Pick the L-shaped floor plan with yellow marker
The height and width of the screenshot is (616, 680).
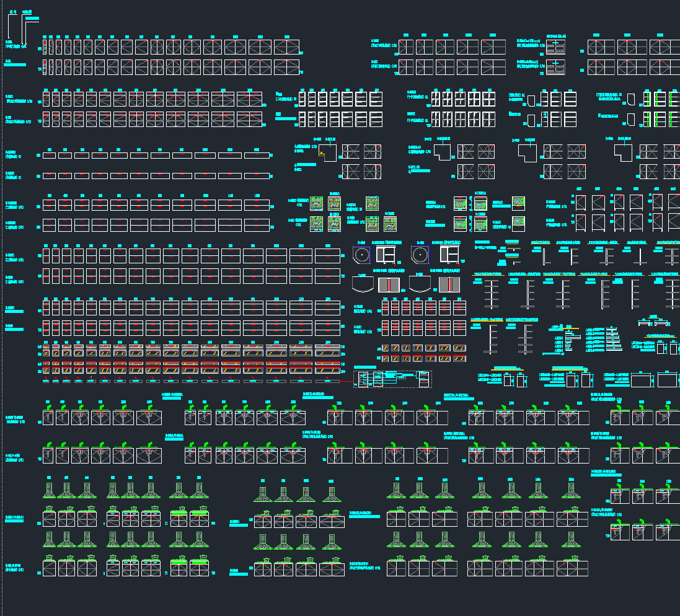(327, 152)
